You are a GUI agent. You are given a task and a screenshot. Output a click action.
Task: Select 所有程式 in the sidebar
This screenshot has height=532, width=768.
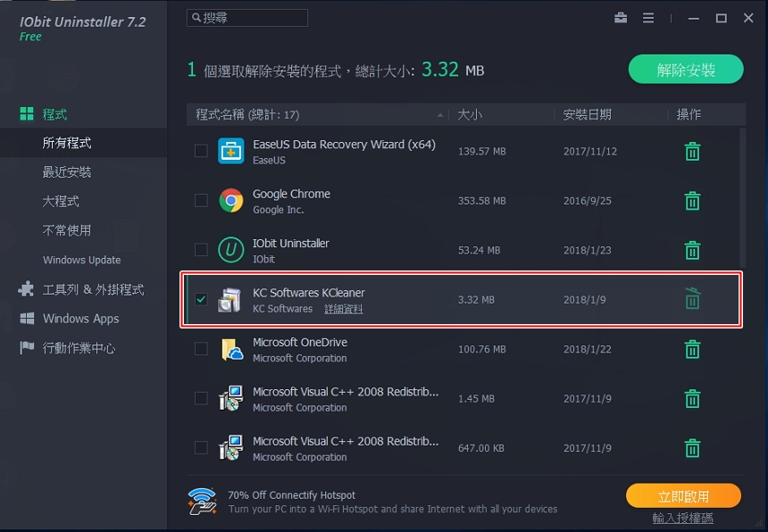(x=67, y=143)
